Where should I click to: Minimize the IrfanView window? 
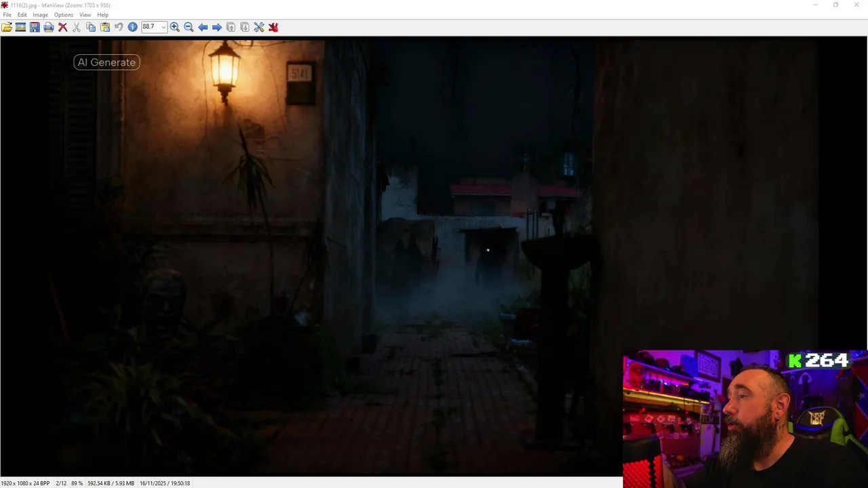(x=815, y=5)
